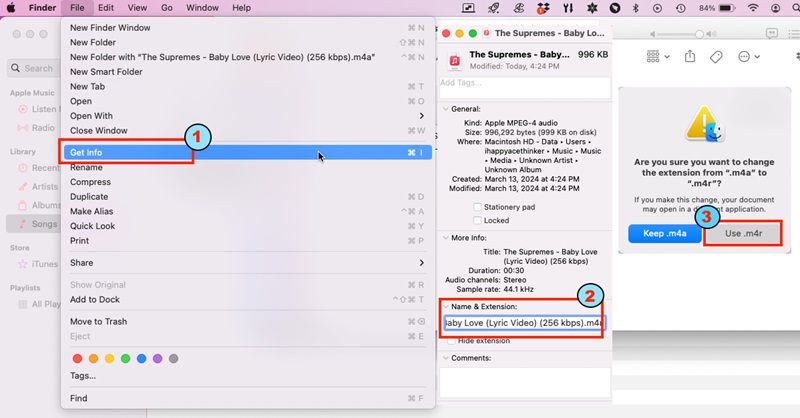Select Compress in the File menu
The image size is (800, 418).
point(247,182)
